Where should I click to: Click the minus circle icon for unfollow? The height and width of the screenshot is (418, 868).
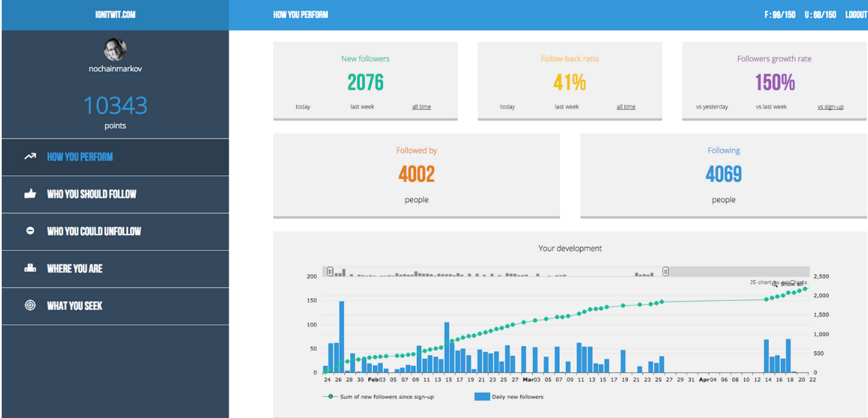(x=30, y=231)
